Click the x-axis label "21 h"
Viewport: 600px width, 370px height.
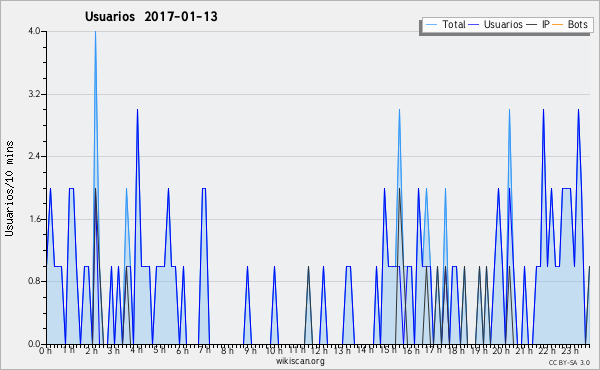[x=523, y=351]
